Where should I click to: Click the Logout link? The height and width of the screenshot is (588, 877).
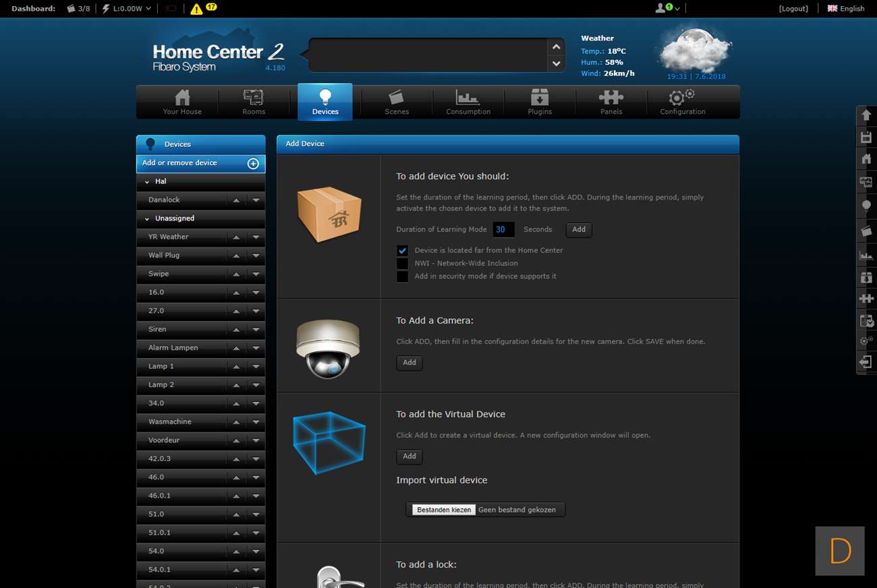point(793,9)
